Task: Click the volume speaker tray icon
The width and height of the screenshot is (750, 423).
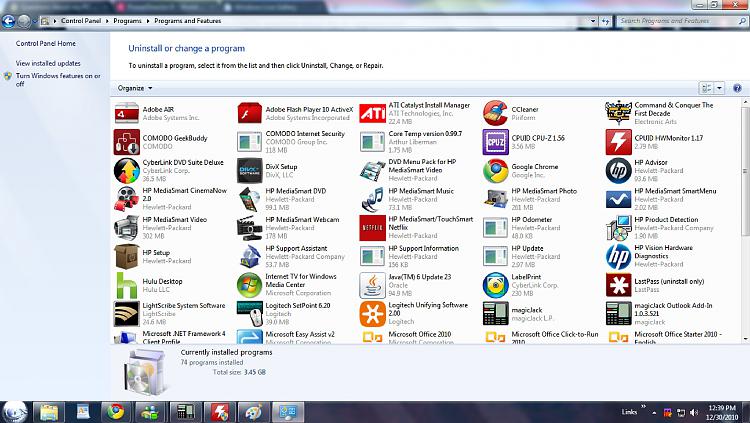Action: (x=694, y=412)
